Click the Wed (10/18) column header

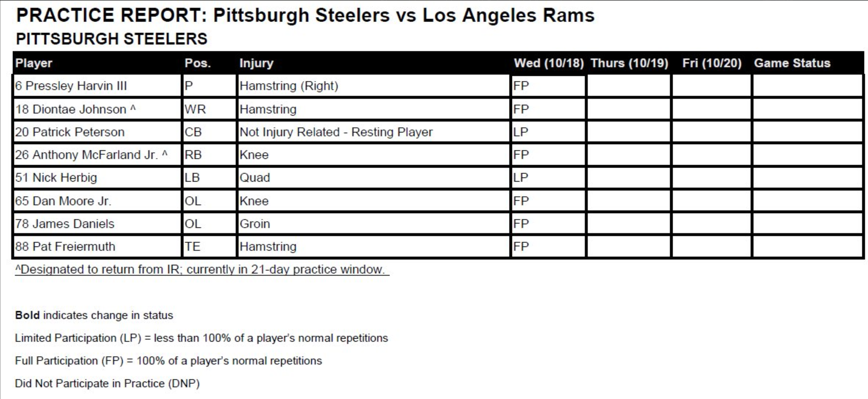(x=548, y=63)
